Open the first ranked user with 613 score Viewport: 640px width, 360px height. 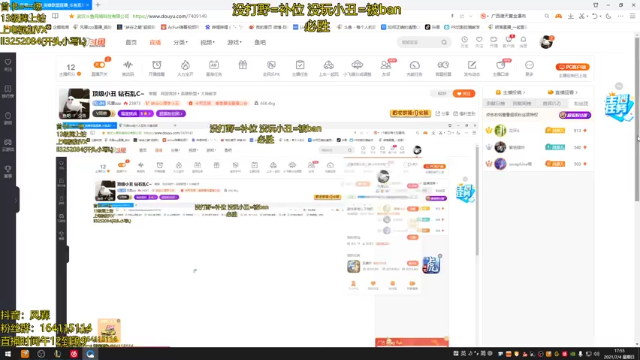click(537, 131)
